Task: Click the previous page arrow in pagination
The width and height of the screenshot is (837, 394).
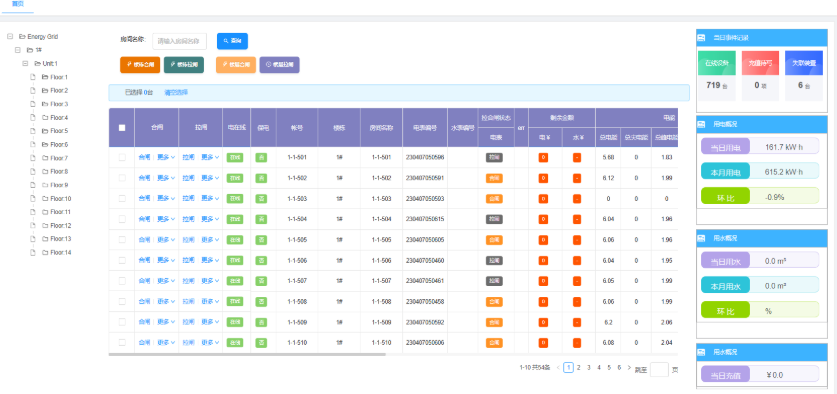Action: 558,368
